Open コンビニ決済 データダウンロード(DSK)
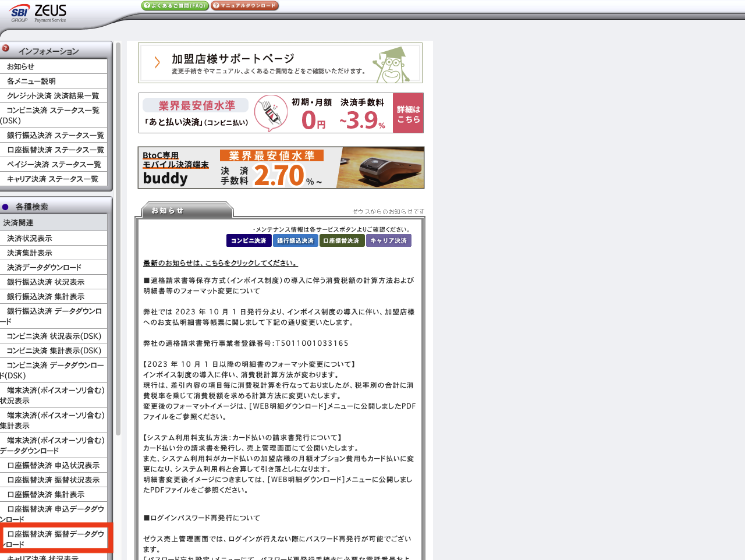Image resolution: width=745 pixels, height=560 pixels. pos(54,370)
